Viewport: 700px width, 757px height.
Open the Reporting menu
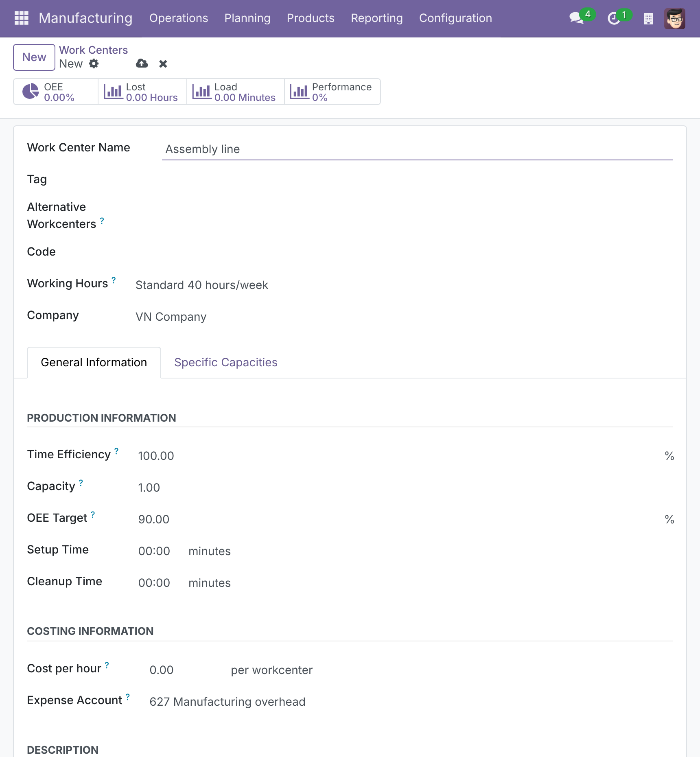pyautogui.click(x=377, y=18)
